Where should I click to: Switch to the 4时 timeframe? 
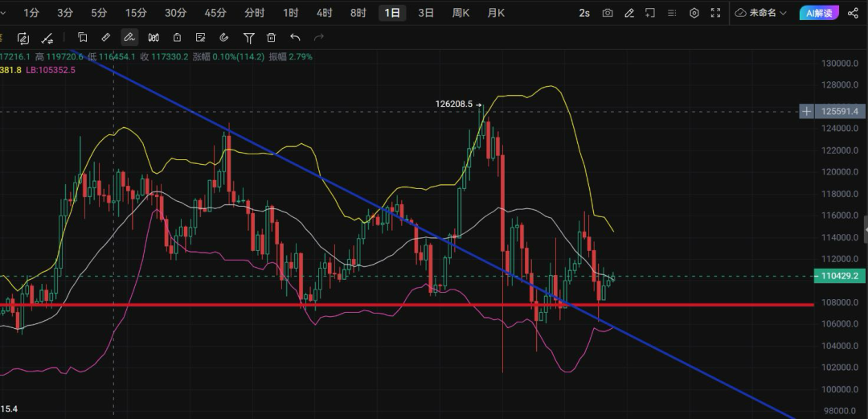point(325,13)
